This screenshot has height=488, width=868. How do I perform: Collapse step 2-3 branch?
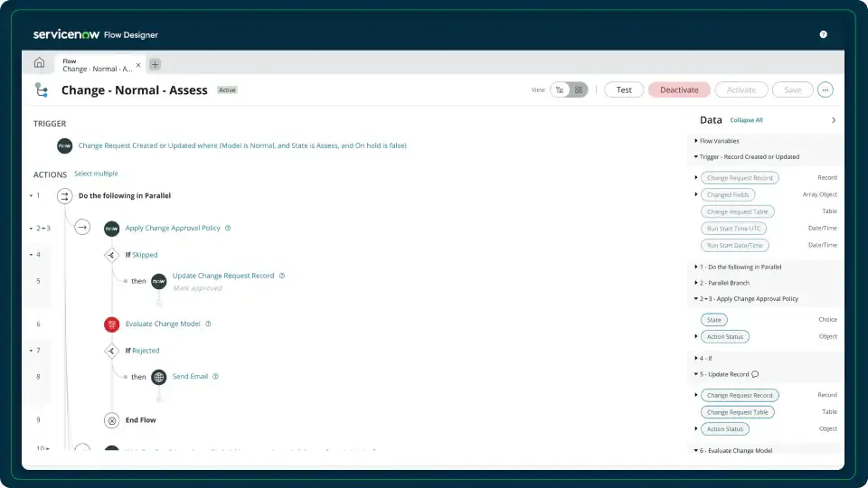click(x=31, y=229)
